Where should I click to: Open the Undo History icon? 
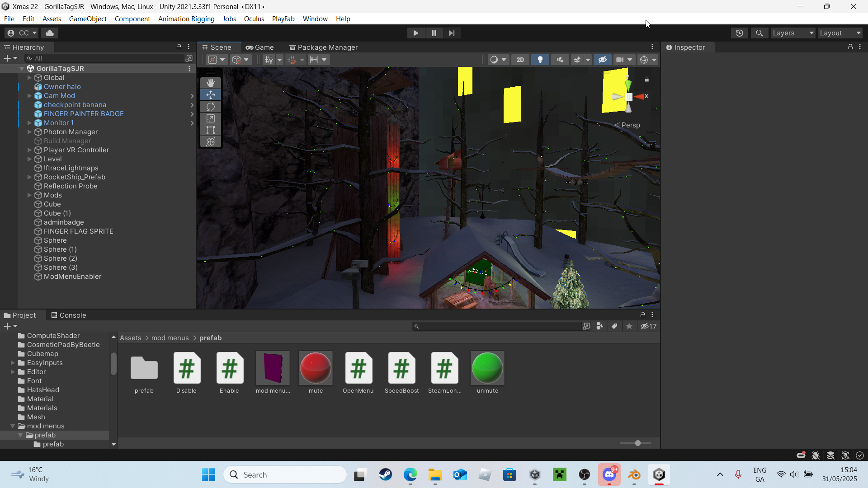coord(740,33)
